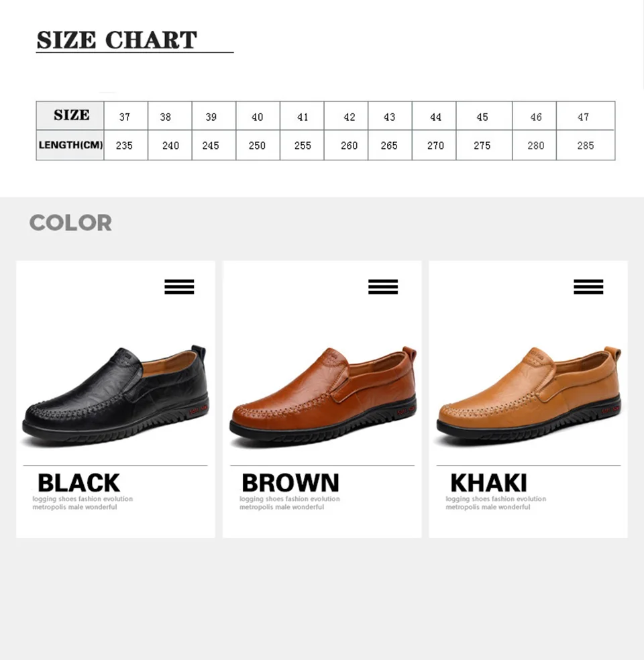Select size 37 in the chart
The height and width of the screenshot is (660, 644).
(x=125, y=117)
